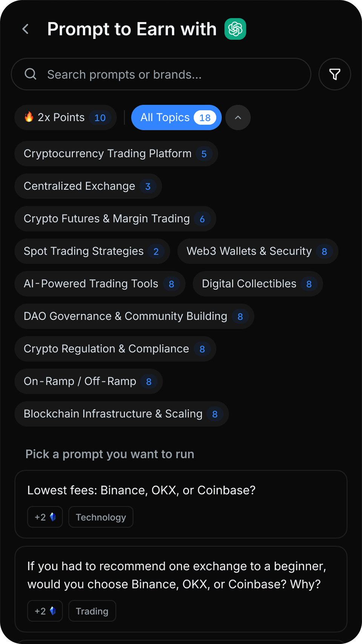Screen dimensions: 362x644
Task: Open the filter funnel icon
Action: (334, 74)
